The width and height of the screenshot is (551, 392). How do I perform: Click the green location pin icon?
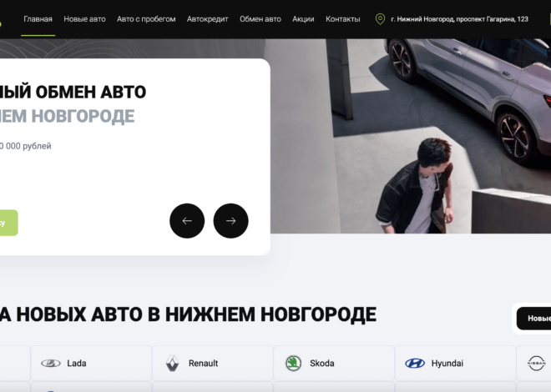(380, 19)
